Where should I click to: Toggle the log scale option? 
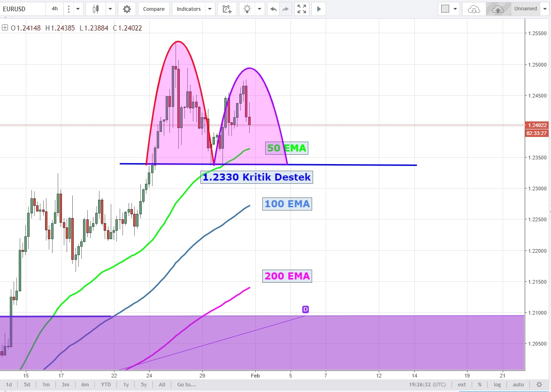[x=497, y=384]
